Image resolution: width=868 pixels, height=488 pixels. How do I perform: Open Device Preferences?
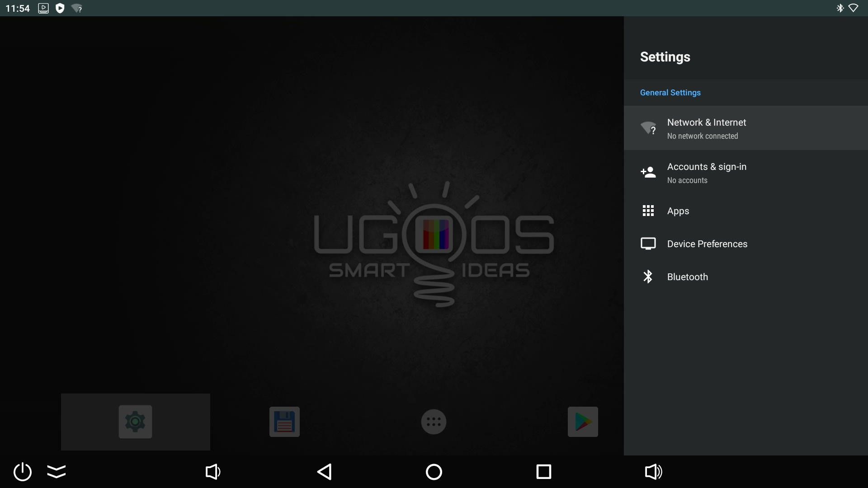click(746, 244)
